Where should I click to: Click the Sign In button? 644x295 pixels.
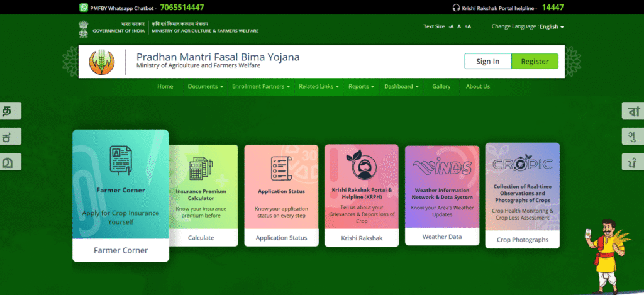[x=487, y=61]
